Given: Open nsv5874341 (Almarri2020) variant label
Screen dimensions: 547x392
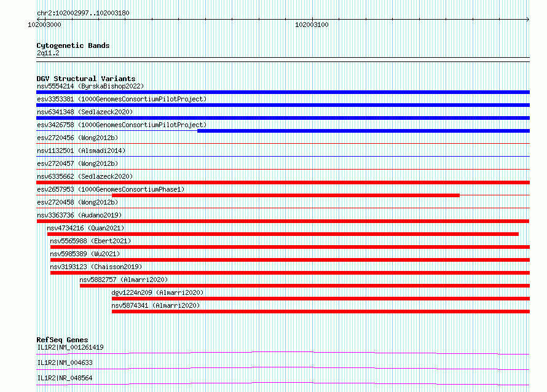Looking at the screenshot, I should (x=155, y=305).
